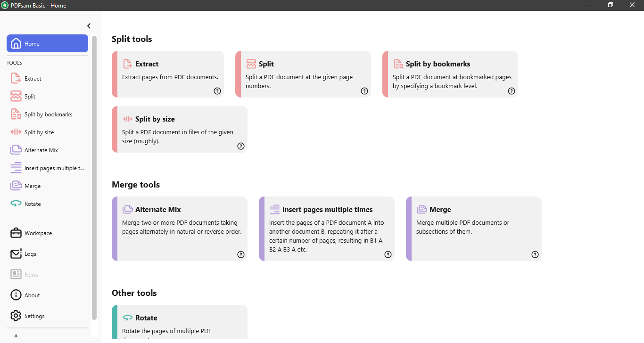Open the Settings gear icon
This screenshot has height=343, width=644.
16,316
